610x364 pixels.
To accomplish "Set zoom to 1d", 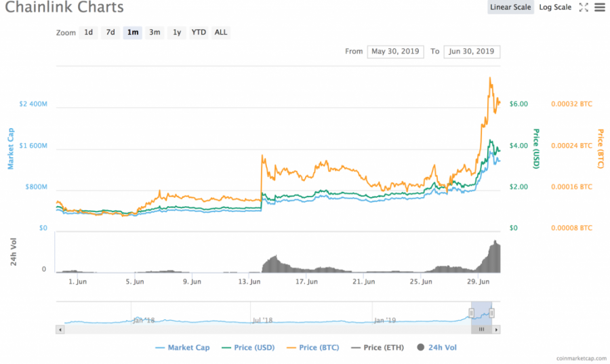I will click(x=89, y=33).
